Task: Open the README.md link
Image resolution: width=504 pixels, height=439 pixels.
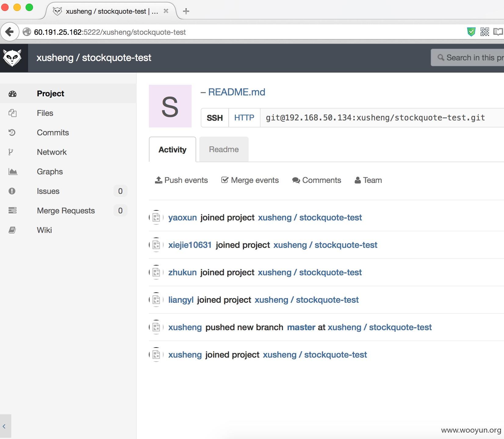Action: tap(236, 92)
